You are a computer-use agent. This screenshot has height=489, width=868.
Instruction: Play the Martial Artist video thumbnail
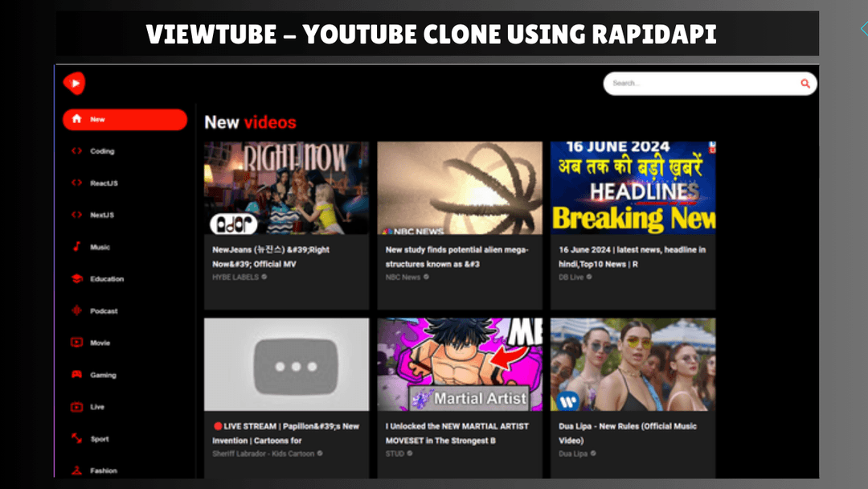pos(460,364)
